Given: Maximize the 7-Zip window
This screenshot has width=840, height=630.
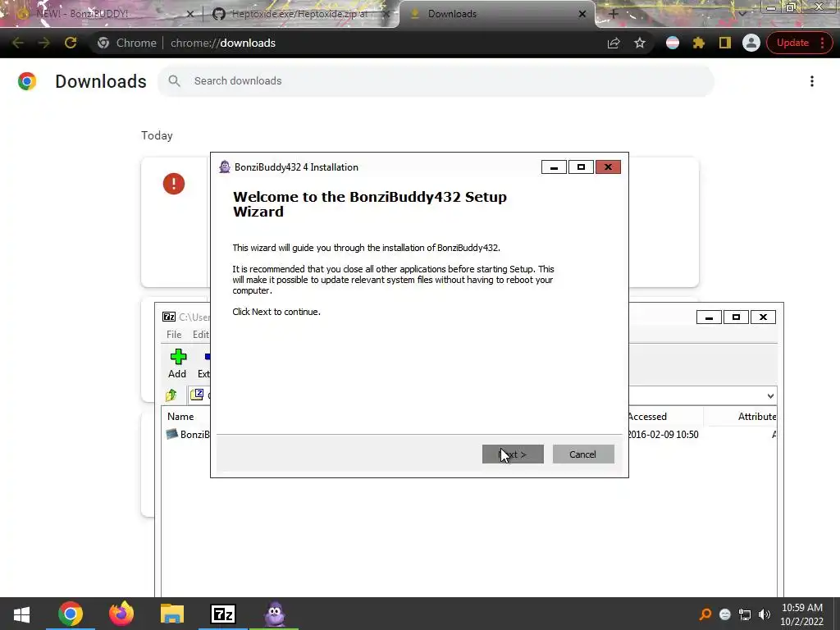Looking at the screenshot, I should (x=736, y=317).
